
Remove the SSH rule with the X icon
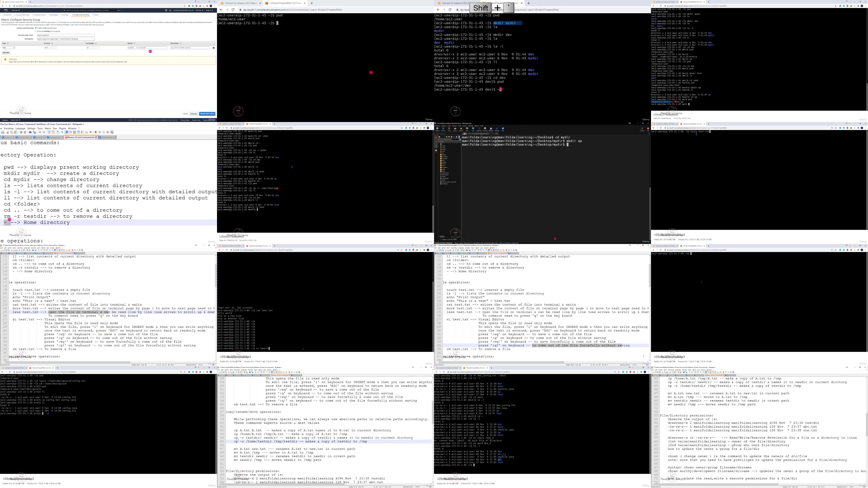click(x=214, y=48)
